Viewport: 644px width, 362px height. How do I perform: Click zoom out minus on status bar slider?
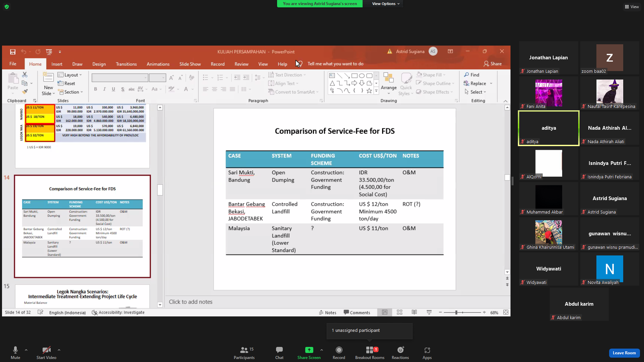pos(440,312)
